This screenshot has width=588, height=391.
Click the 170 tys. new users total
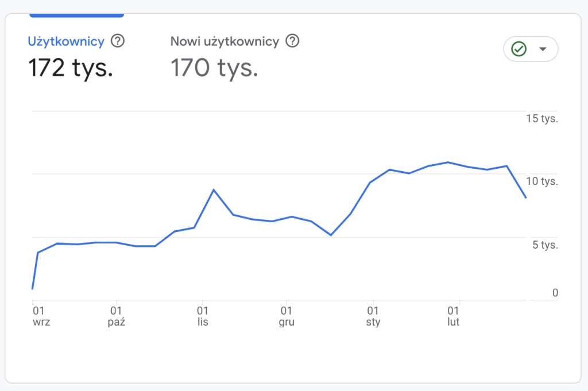[214, 68]
